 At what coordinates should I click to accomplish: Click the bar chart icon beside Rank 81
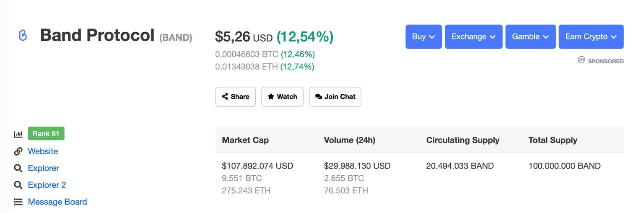[18, 134]
